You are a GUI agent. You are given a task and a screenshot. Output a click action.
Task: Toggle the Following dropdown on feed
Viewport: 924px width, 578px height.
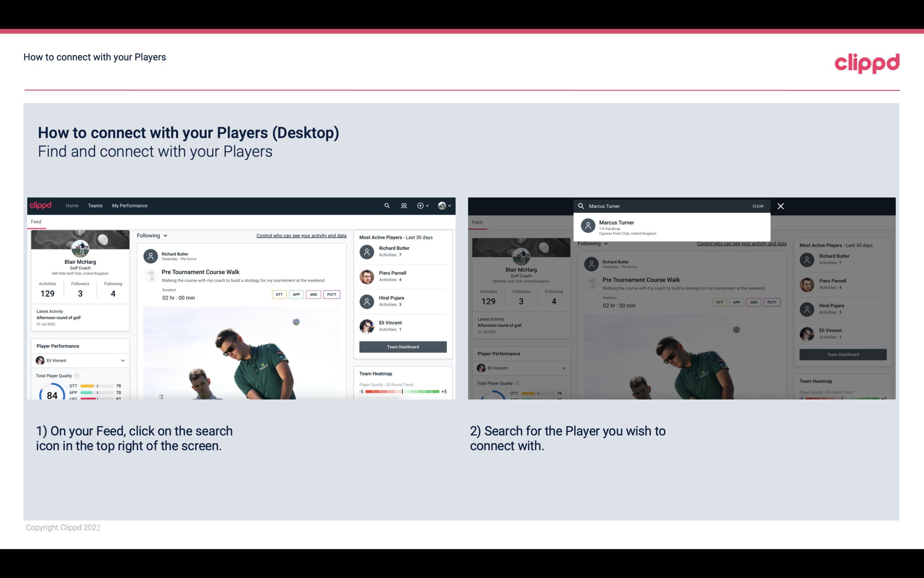(x=152, y=235)
